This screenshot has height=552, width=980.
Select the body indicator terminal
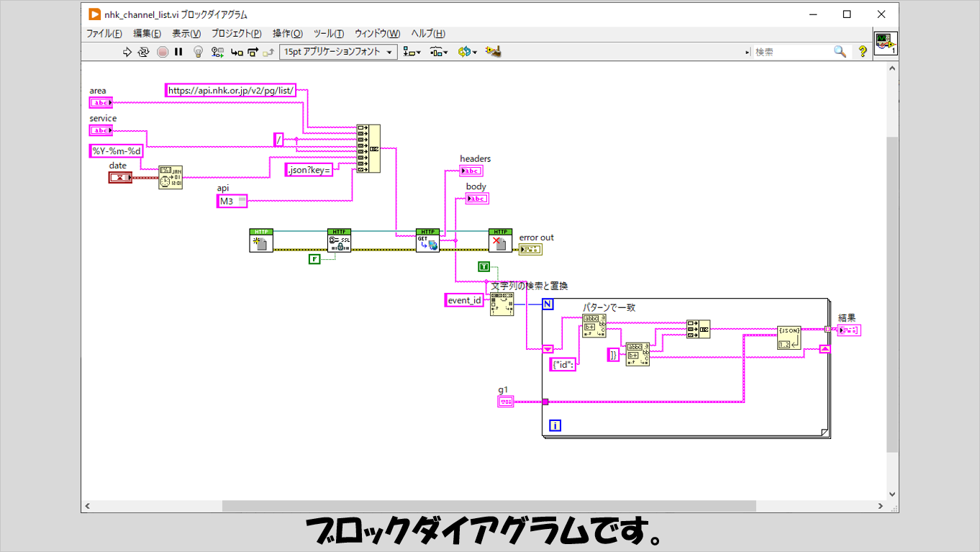coord(477,199)
